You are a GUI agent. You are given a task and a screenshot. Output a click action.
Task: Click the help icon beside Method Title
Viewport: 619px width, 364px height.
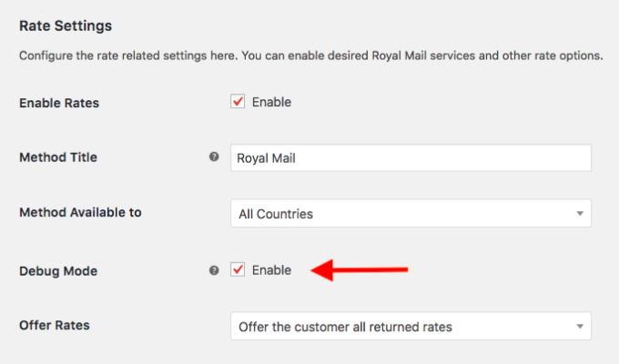214,157
